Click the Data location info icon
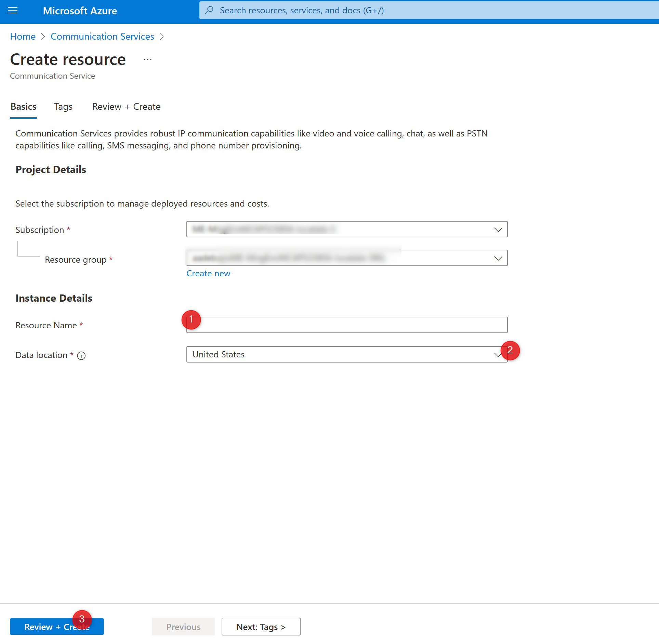 [x=81, y=356]
